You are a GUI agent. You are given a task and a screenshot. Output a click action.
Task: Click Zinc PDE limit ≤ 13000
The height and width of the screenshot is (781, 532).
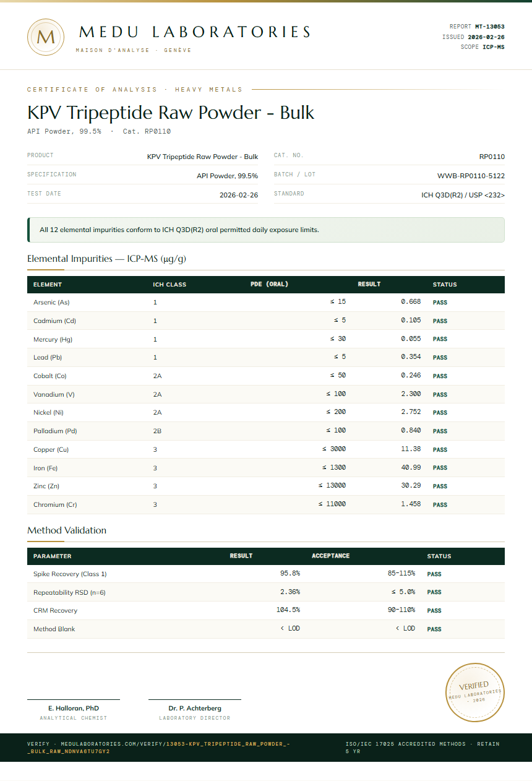coord(332,486)
